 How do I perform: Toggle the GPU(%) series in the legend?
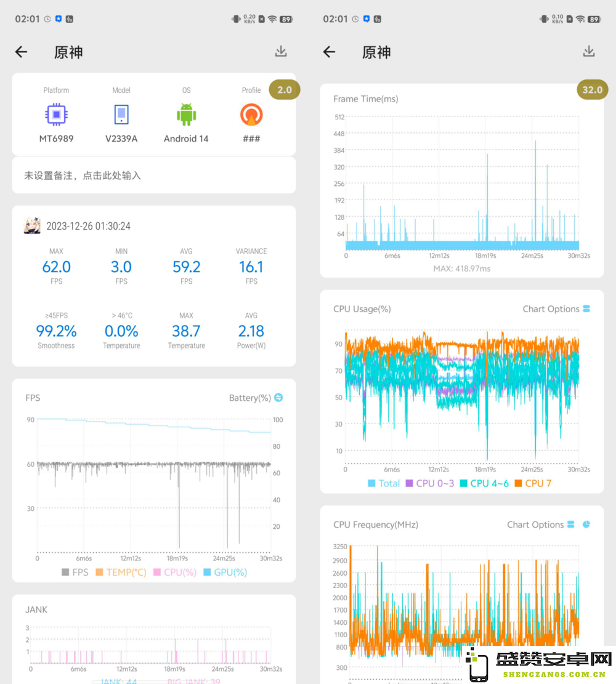(225, 573)
